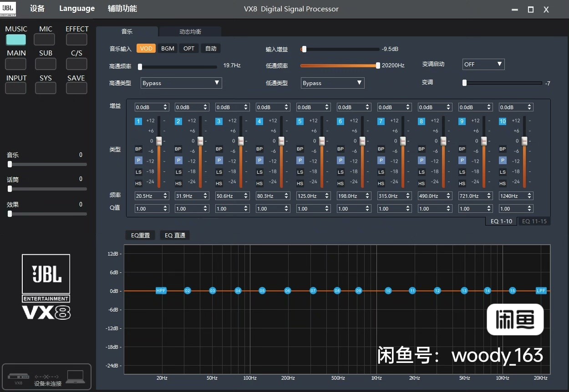Screen dimensions: 569x392
Task: Select EQ node 08 on the graph
Action: (337, 291)
